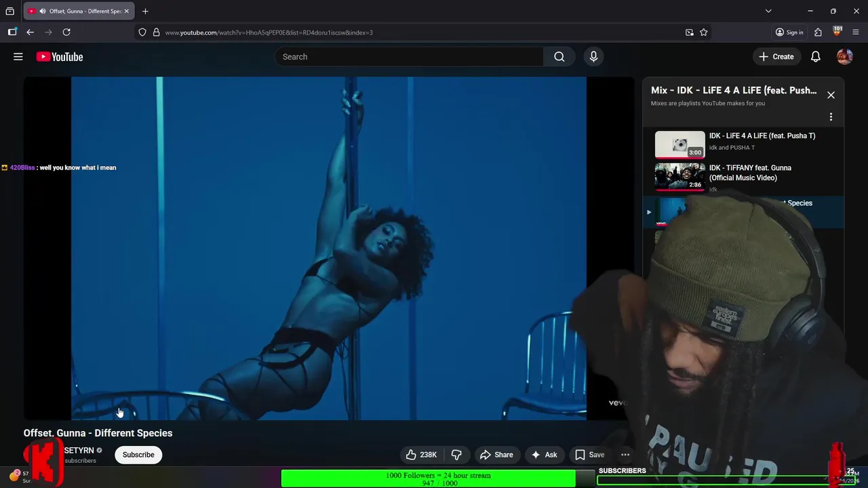Open IDK - TiFFANY feat. Gunna title
868x488 pixels.
[750, 173]
